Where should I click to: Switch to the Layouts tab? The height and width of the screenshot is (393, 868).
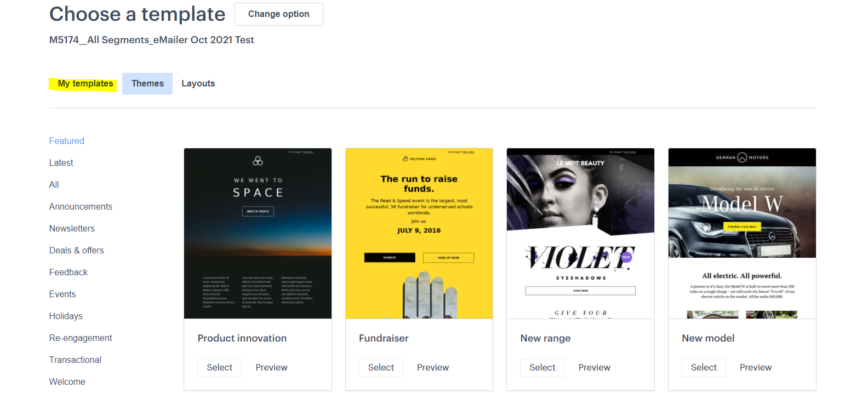(x=198, y=84)
